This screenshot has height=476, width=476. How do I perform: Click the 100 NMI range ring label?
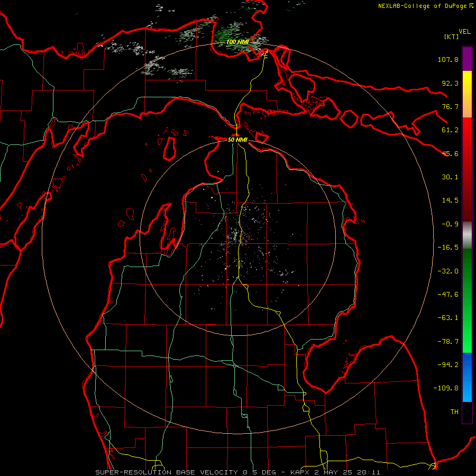[237, 42]
